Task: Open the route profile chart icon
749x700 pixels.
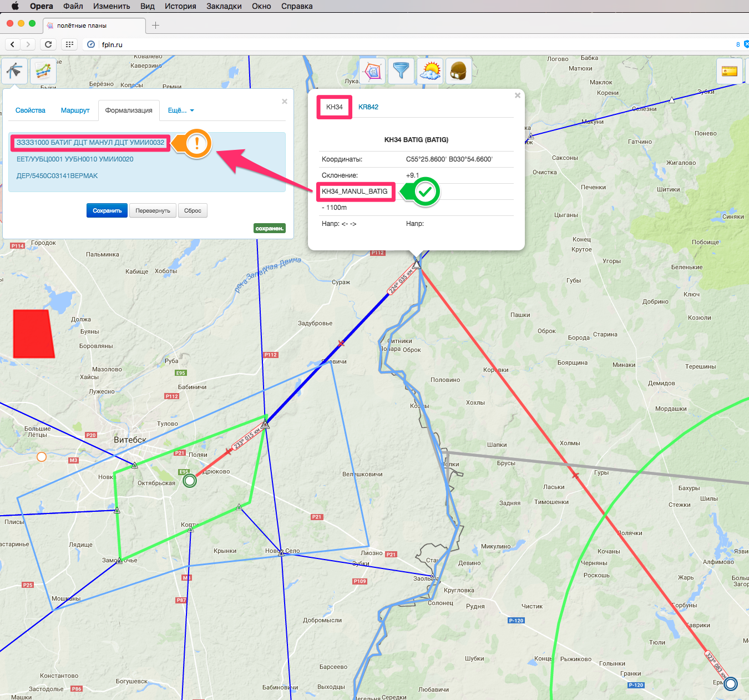Action: pyautogui.click(x=43, y=71)
